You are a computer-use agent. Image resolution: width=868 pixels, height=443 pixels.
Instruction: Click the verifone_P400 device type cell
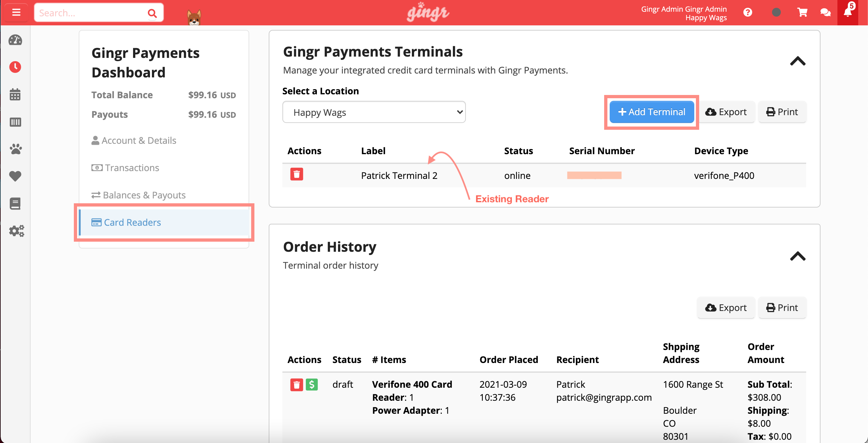(724, 176)
